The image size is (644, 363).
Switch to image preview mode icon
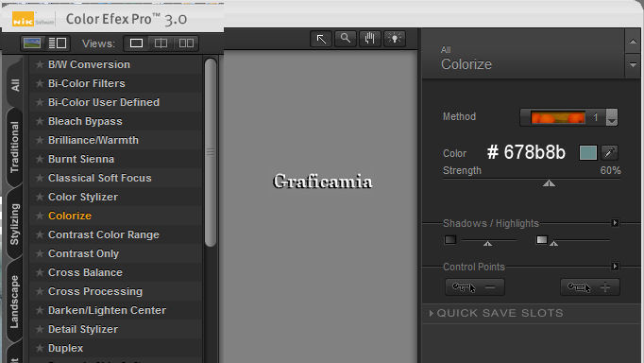coord(32,43)
